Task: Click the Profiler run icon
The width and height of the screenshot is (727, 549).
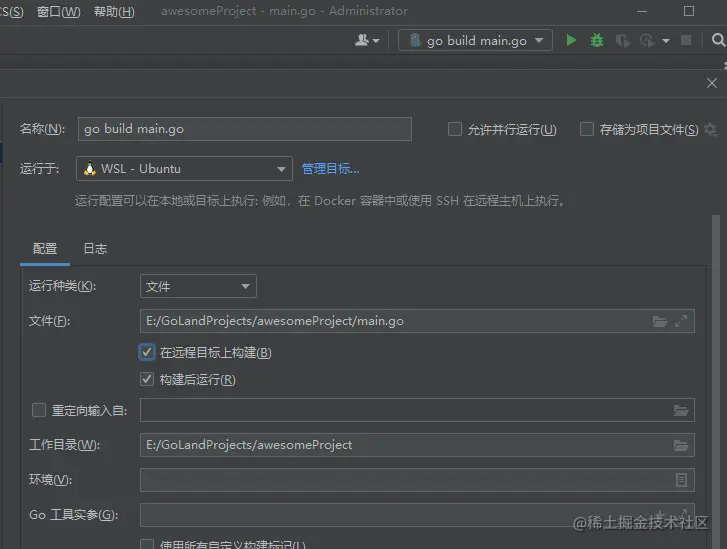Action: pos(647,41)
